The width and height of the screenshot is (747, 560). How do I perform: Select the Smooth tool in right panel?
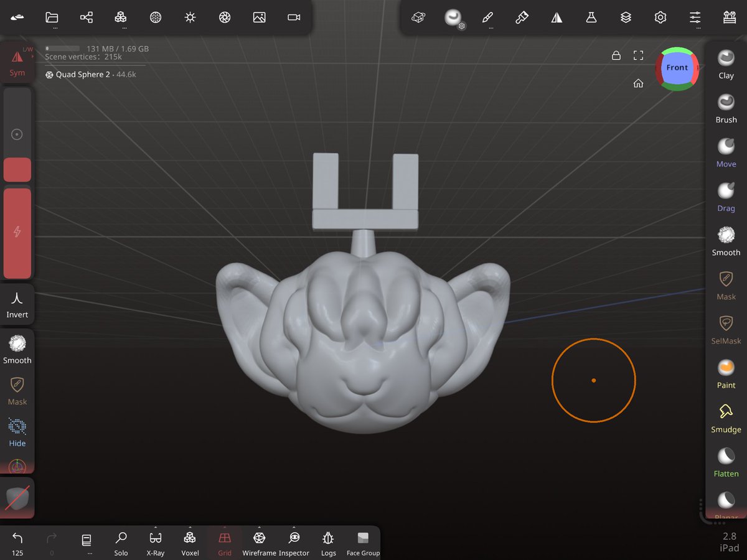coord(726,241)
